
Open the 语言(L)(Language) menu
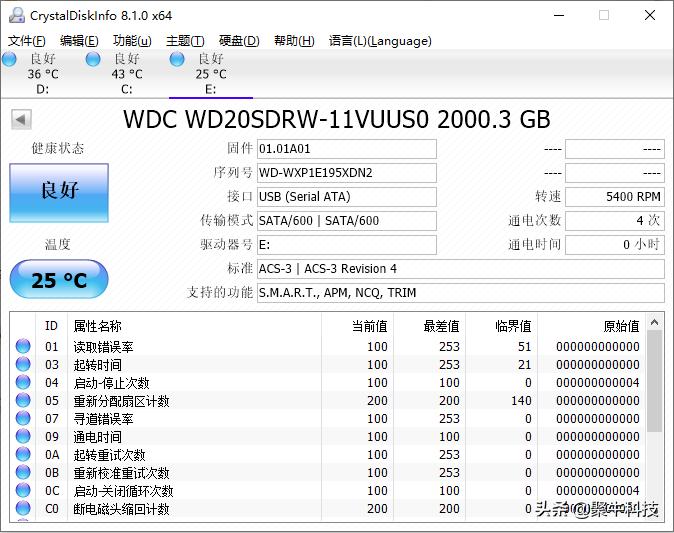pos(380,41)
